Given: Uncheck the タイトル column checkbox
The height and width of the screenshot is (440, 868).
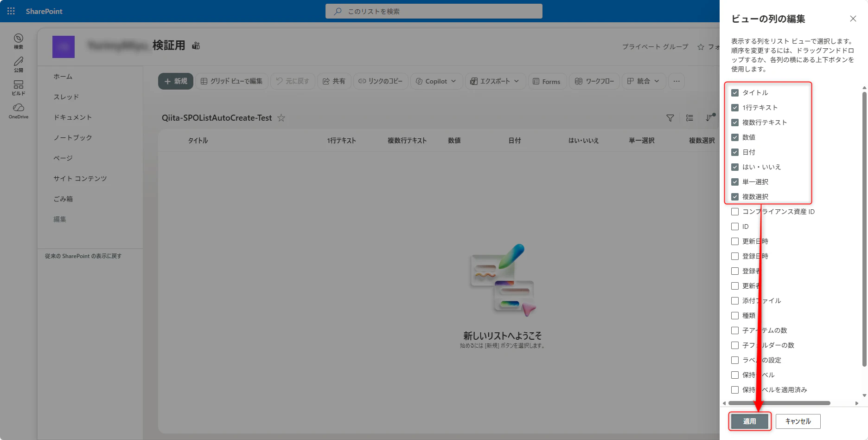Looking at the screenshot, I should (735, 93).
